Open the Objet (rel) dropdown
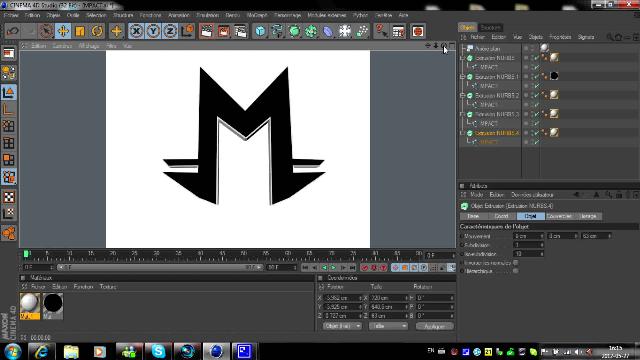 point(342,326)
